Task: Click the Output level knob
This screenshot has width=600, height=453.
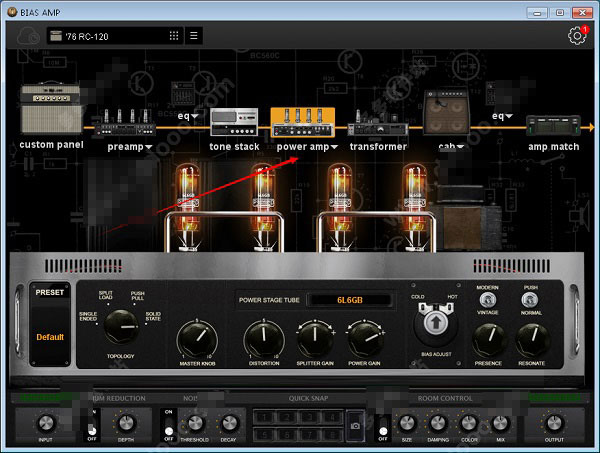Action: [x=554, y=423]
